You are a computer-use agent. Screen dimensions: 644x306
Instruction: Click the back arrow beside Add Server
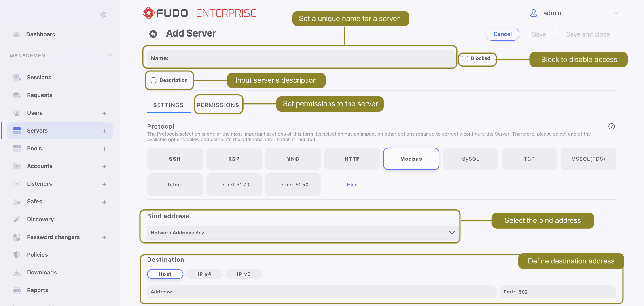tap(153, 34)
